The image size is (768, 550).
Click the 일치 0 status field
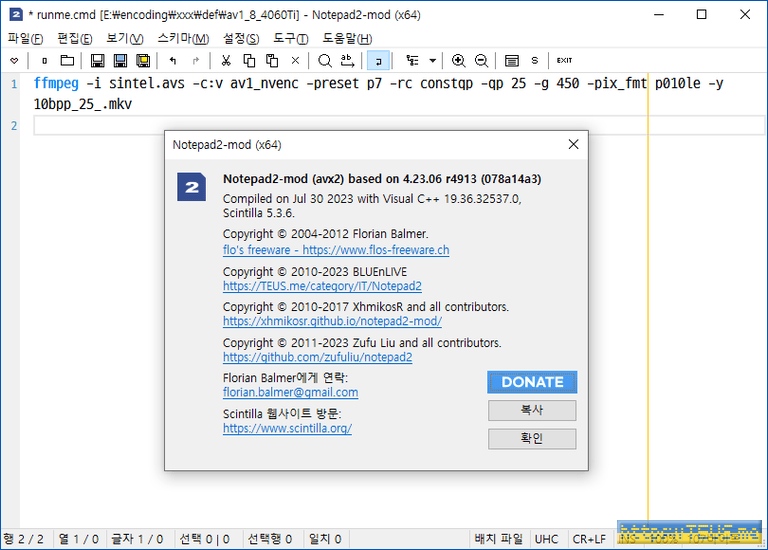click(x=325, y=539)
